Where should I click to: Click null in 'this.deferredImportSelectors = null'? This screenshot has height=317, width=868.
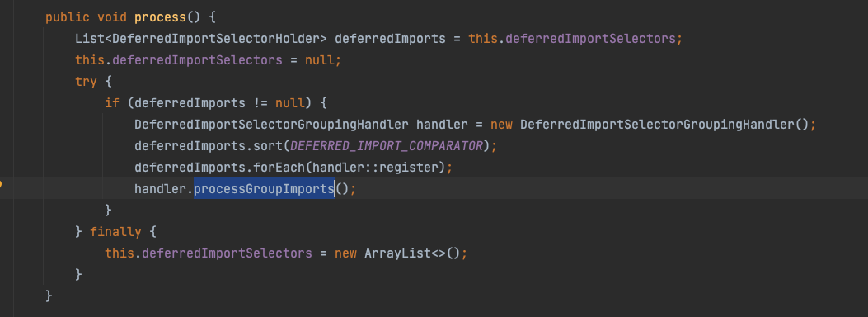click(319, 60)
